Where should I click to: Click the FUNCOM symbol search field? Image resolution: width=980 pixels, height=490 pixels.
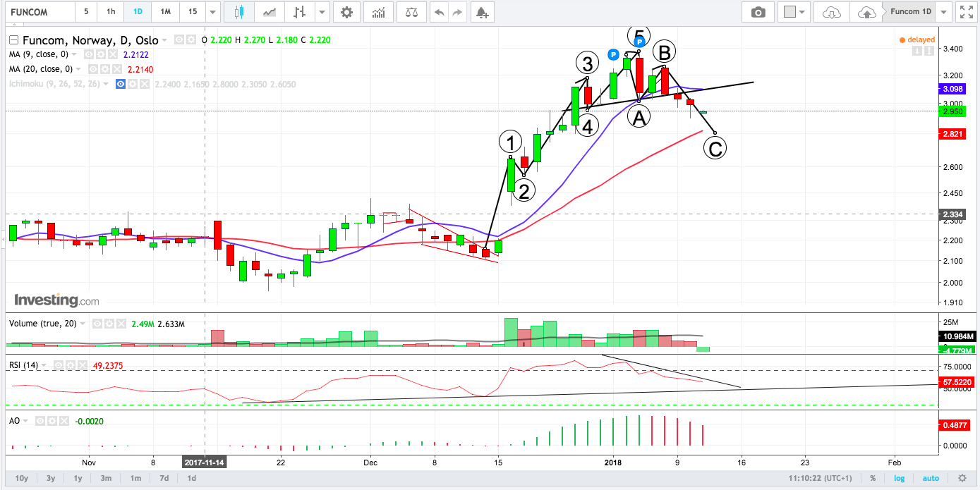pyautogui.click(x=39, y=12)
